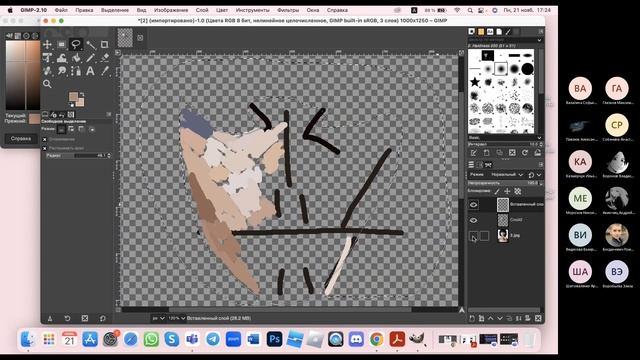Click the previous color swatch in color dialog
Screen dimensions: 640x360
tap(34, 121)
